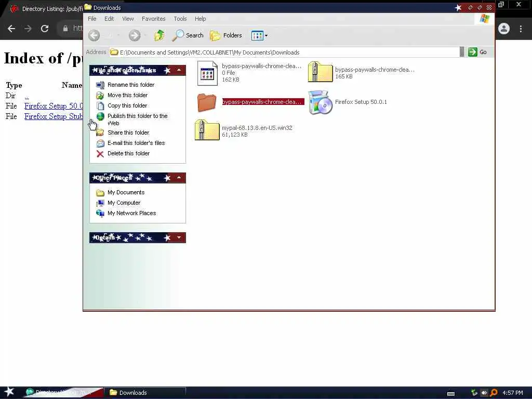This screenshot has height=399, width=532.
Task: Select the 162 KB bypass-paywalls file icon
Action: [207, 73]
